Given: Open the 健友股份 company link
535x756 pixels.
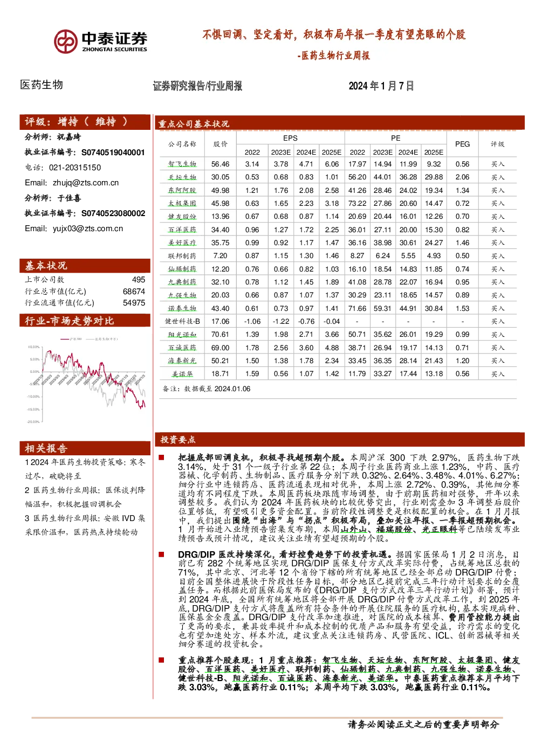Looking at the screenshot, I should click(182, 217).
